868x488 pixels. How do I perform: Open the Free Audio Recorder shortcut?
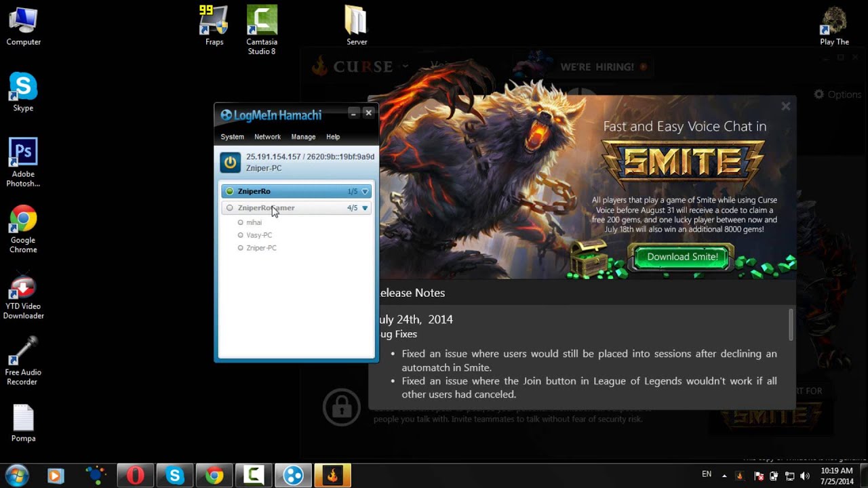tap(23, 361)
